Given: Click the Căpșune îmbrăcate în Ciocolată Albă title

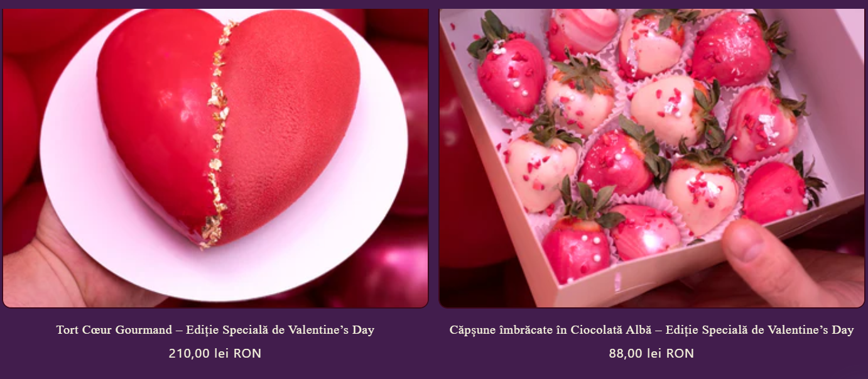Looking at the screenshot, I should tap(651, 330).
